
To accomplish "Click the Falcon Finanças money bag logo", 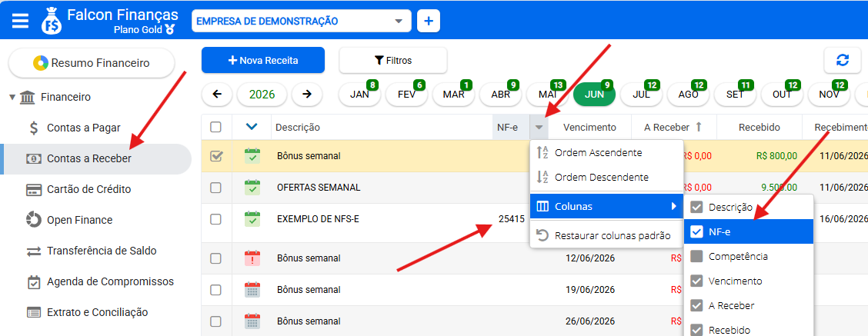I will (x=51, y=21).
